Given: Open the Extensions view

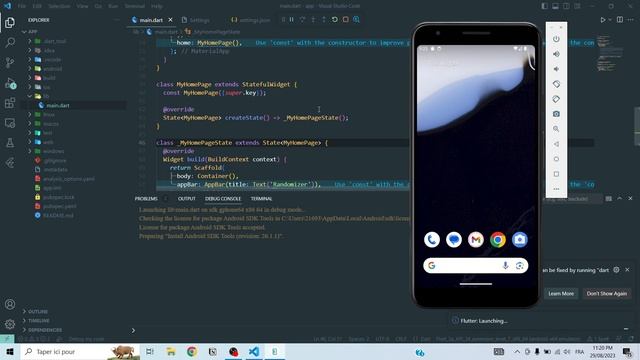Looking at the screenshot, I should 10,103.
